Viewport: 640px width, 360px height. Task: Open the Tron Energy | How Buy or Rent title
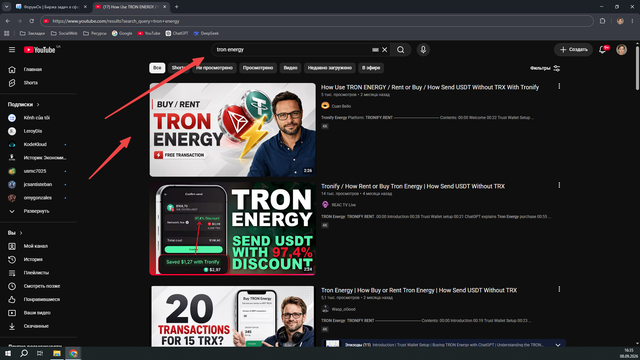tap(419, 291)
